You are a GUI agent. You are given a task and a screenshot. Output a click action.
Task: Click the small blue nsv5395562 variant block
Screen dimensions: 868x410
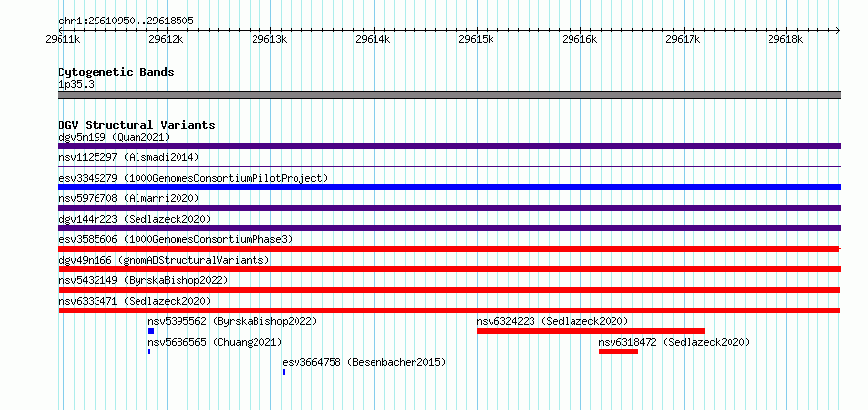[x=150, y=331]
